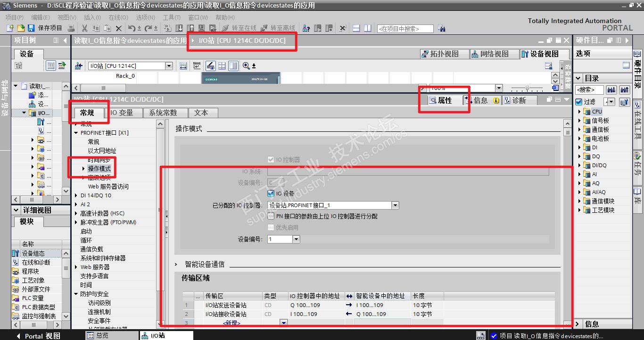Click the show module names icon
This screenshot has width=644, height=340.
(197, 66)
